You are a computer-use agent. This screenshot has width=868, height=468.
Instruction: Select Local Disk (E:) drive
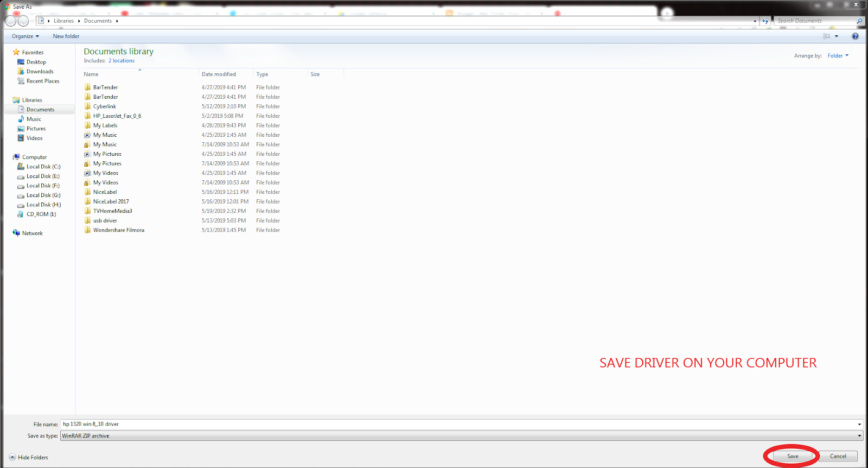click(x=43, y=176)
